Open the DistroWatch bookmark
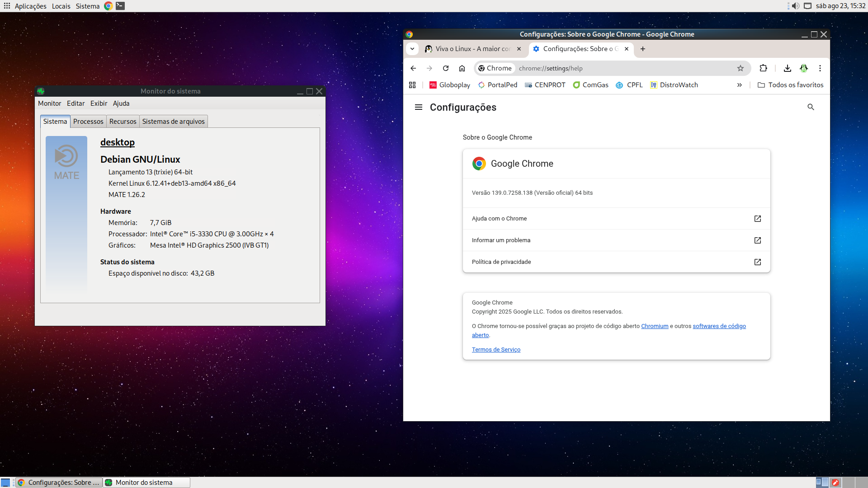Image resolution: width=868 pixels, height=488 pixels. [674, 85]
